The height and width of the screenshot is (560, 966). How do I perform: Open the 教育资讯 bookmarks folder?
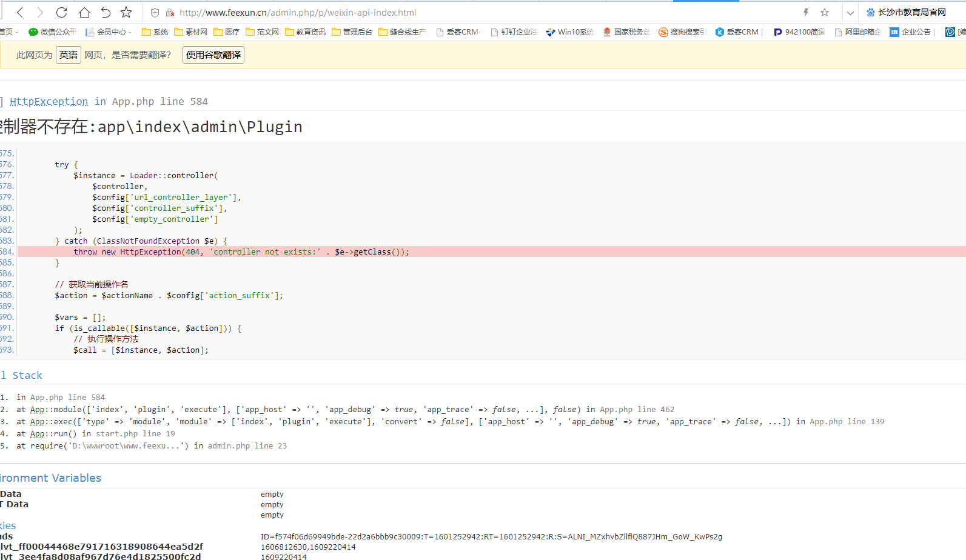306,32
